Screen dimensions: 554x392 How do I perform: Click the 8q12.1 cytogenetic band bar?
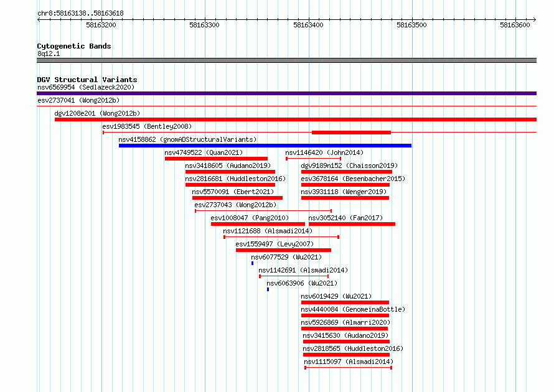(x=286, y=60)
